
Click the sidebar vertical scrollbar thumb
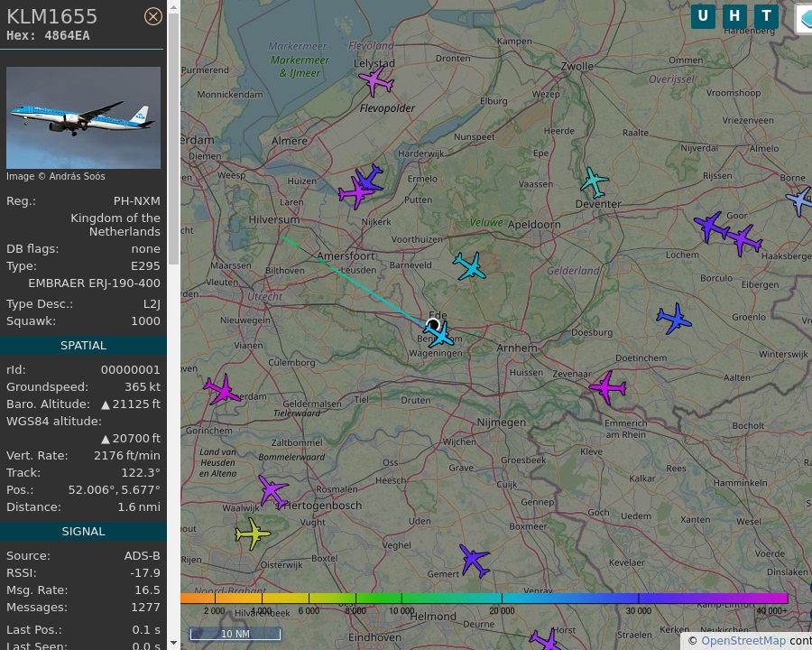(x=173, y=139)
